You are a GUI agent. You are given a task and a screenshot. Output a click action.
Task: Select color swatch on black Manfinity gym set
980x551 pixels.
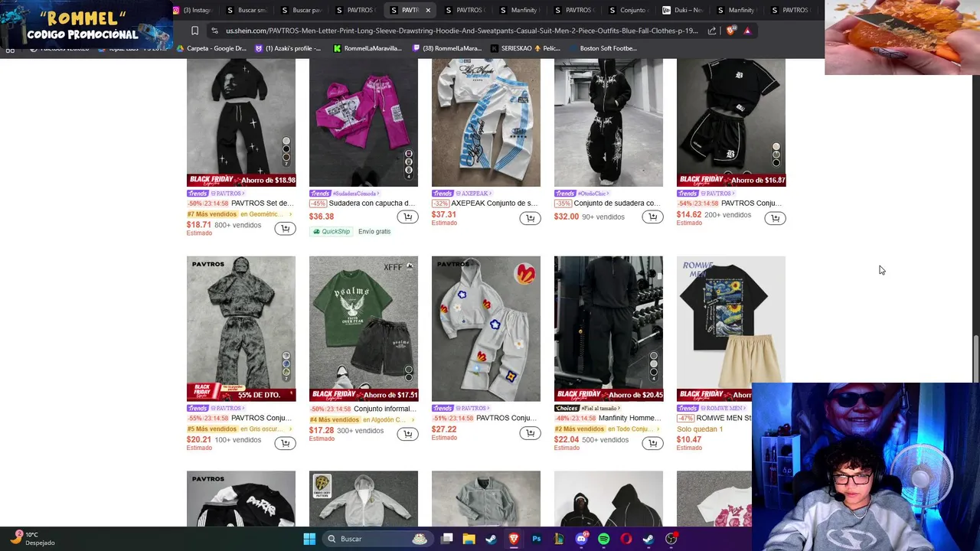click(x=654, y=365)
